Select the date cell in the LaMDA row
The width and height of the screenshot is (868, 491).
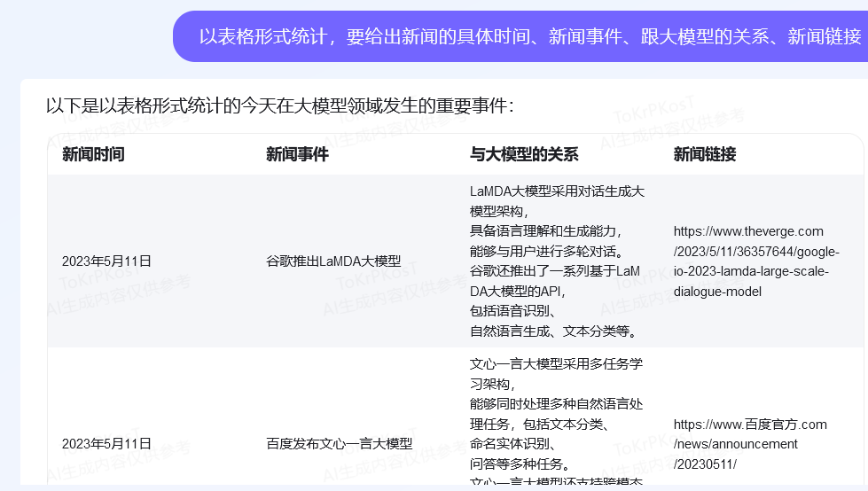coord(106,261)
